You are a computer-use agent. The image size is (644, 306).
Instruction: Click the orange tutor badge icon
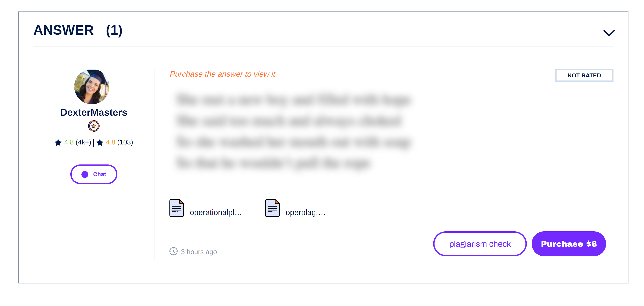(x=94, y=126)
